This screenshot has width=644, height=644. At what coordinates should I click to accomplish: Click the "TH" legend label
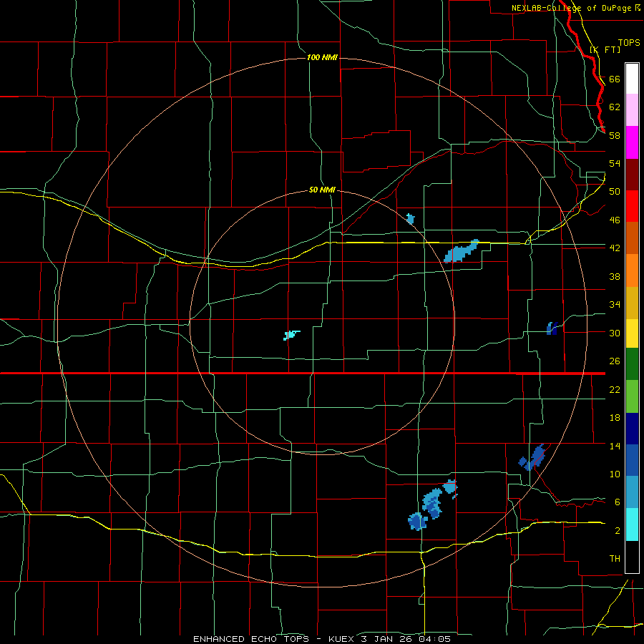point(615,558)
